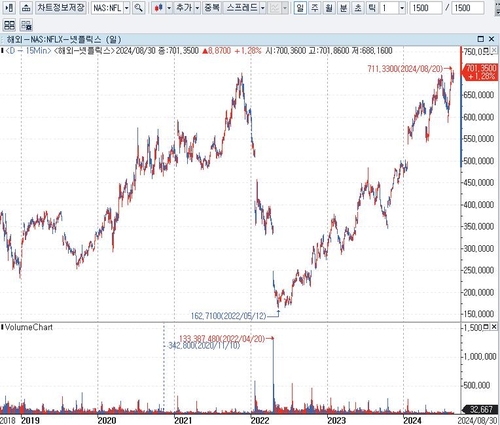Switch to minute (분) period
Viewport: 500px width, 425px height.
pyautogui.click(x=343, y=8)
